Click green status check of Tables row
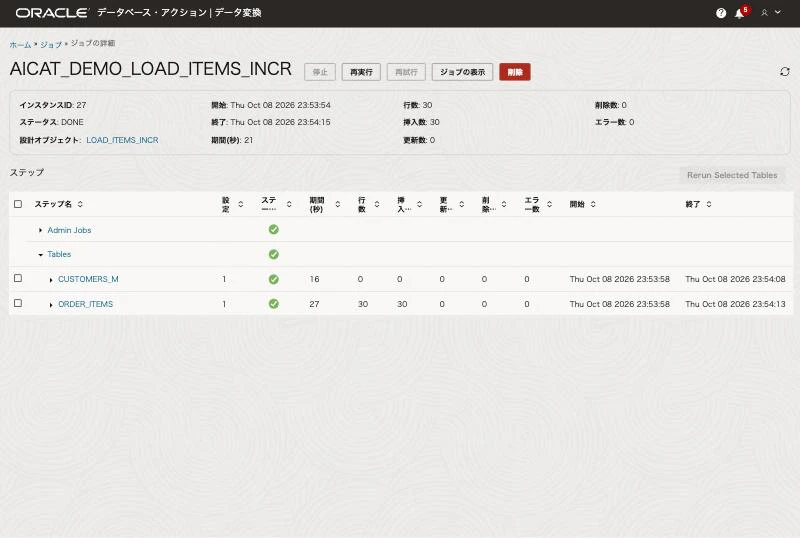Image resolution: width=800 pixels, height=538 pixels. [273, 254]
